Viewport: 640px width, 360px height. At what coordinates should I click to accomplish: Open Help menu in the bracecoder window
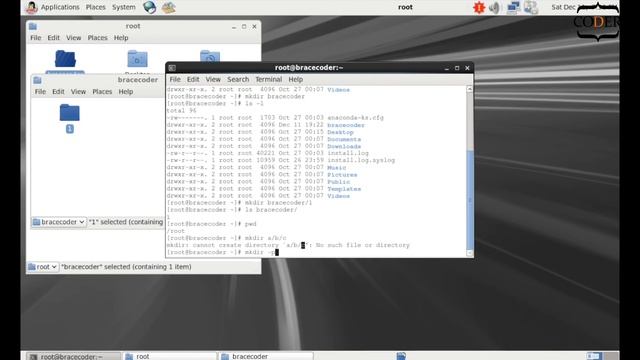click(126, 91)
